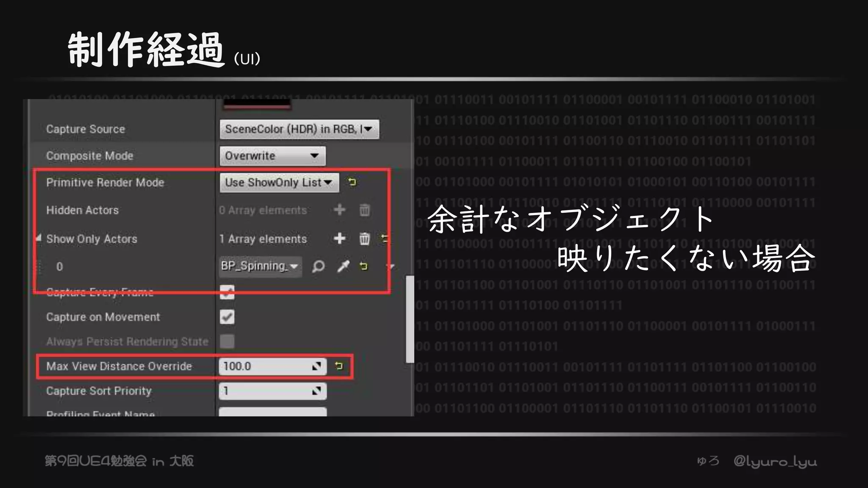Toggle Capture on Movement checkbox
This screenshot has height=488, width=868.
(227, 317)
